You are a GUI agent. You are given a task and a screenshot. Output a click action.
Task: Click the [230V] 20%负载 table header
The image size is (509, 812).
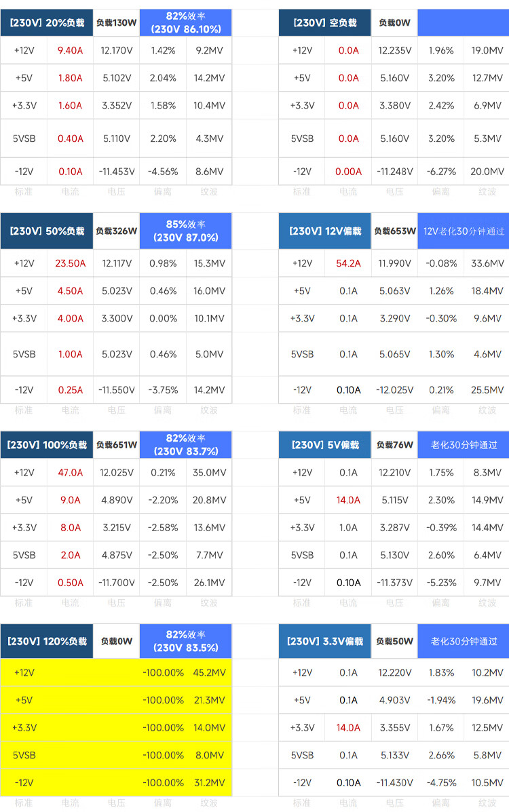point(47,22)
